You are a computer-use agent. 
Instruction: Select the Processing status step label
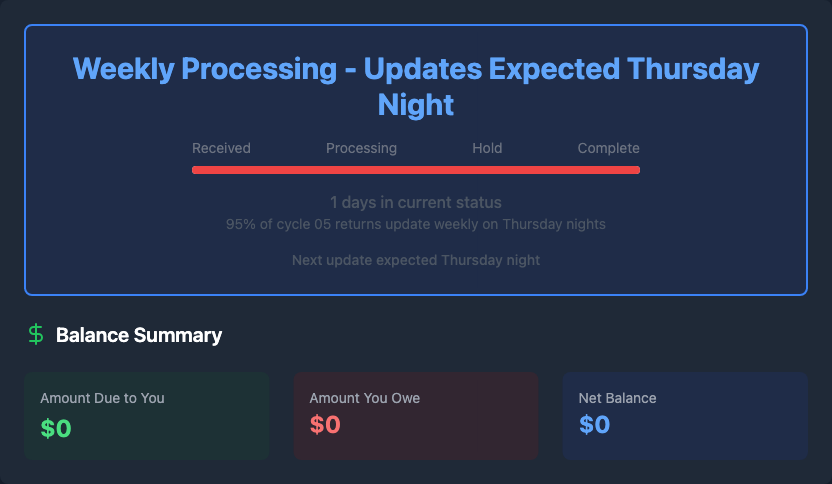click(361, 148)
